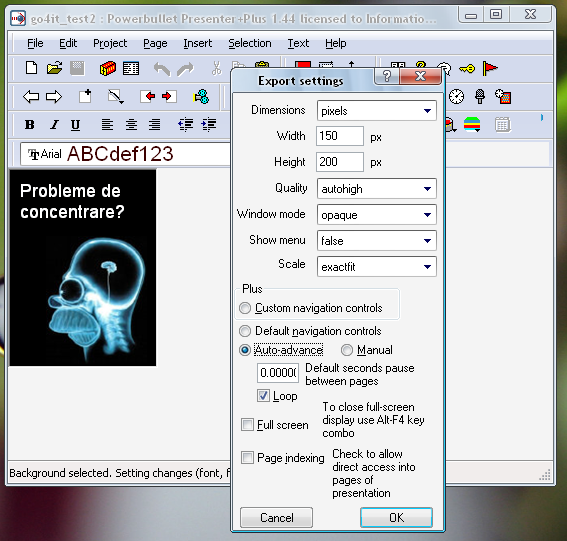Click the red flag icon
The width and height of the screenshot is (567, 541).
pos(490,68)
